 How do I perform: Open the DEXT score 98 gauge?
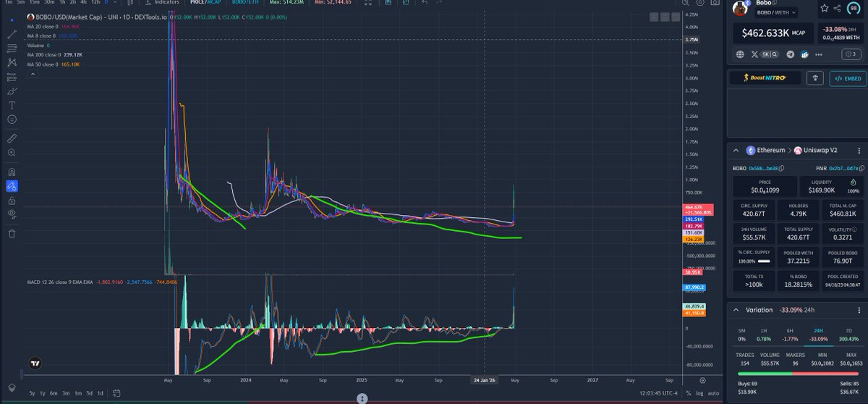pos(854,8)
